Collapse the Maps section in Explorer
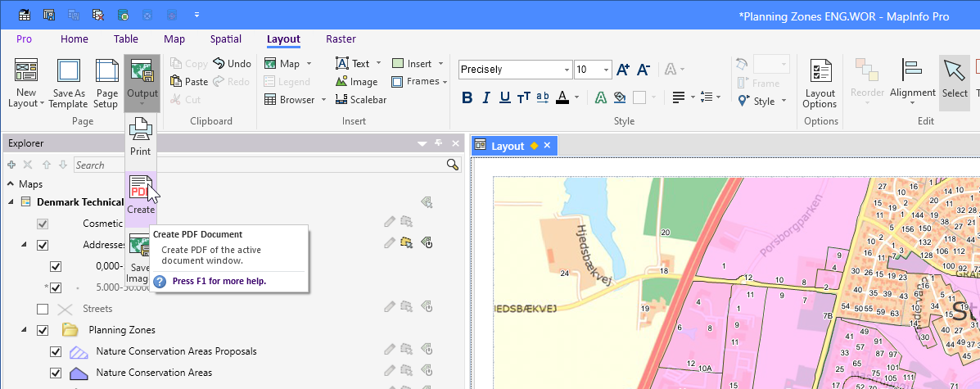The width and height of the screenshot is (980, 389). 11,184
